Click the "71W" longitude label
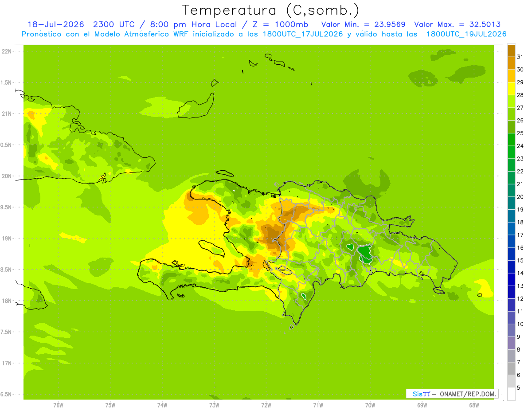This screenshot has width=532, height=411. coord(318,405)
